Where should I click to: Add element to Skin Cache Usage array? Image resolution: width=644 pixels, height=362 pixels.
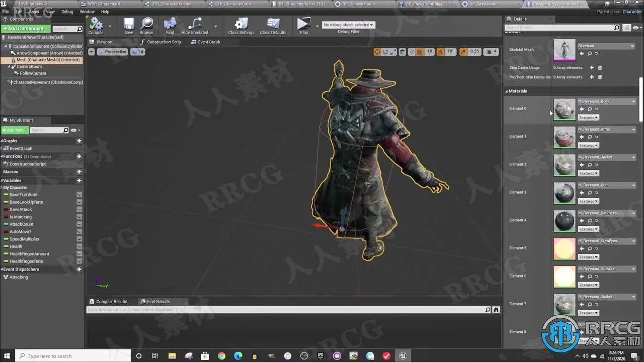tap(592, 68)
